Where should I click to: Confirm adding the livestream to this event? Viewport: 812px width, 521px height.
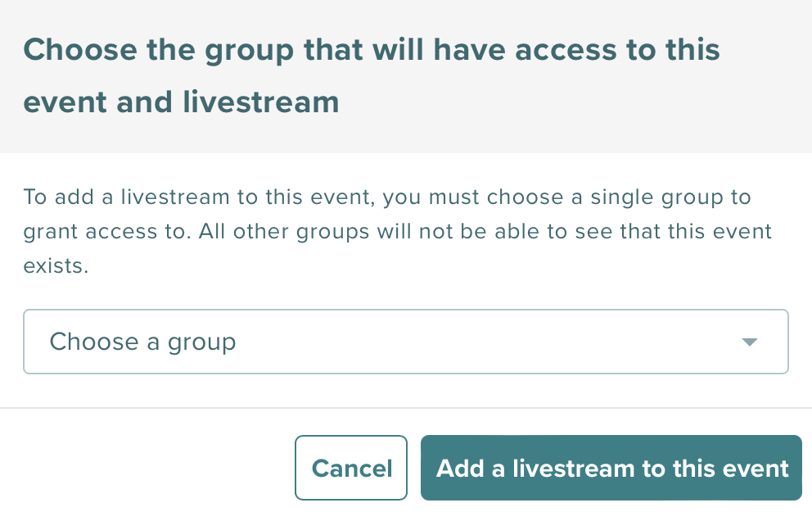pos(611,468)
